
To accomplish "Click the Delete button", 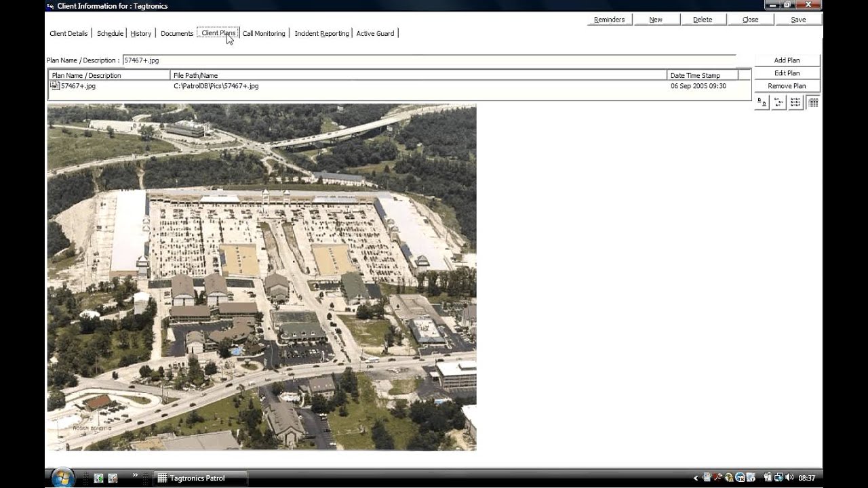I will click(703, 20).
